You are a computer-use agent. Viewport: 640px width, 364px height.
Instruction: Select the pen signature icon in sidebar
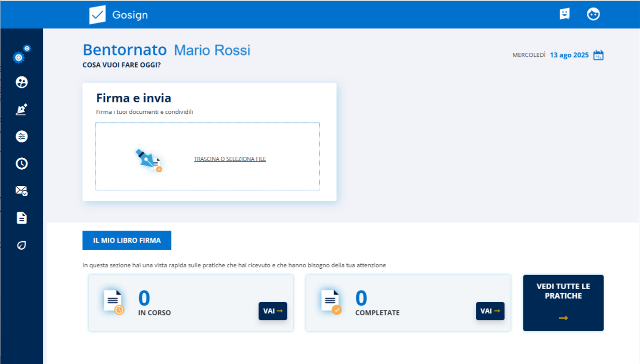point(21,109)
